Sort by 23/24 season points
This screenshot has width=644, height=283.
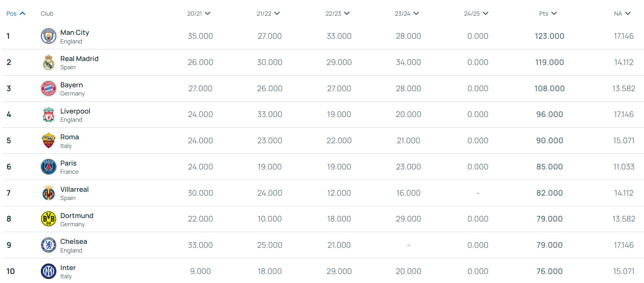[406, 14]
